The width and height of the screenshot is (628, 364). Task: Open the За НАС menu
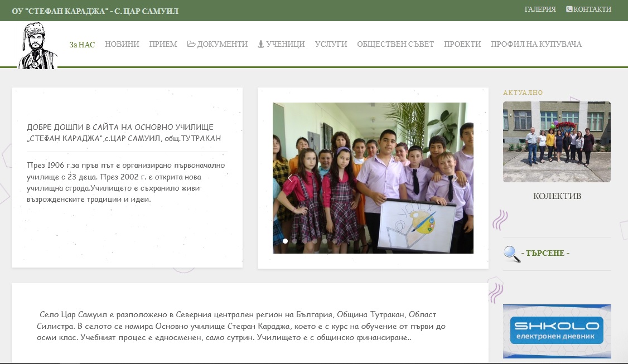[x=82, y=45]
